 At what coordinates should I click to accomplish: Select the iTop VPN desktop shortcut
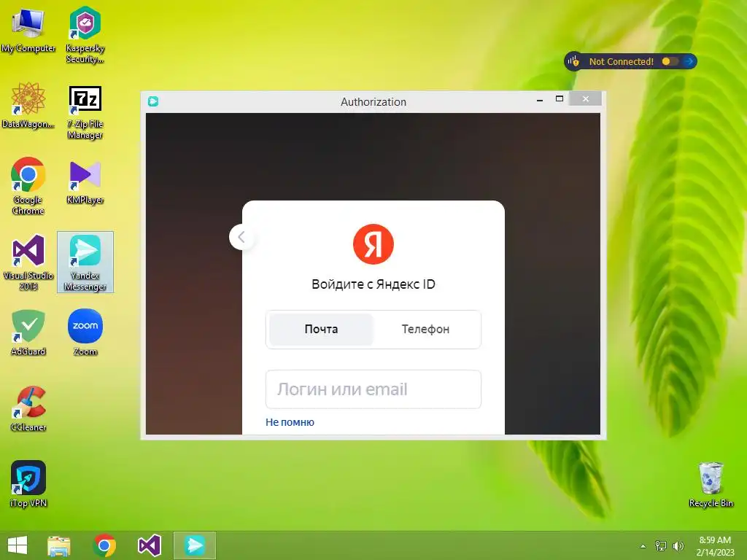point(28,484)
